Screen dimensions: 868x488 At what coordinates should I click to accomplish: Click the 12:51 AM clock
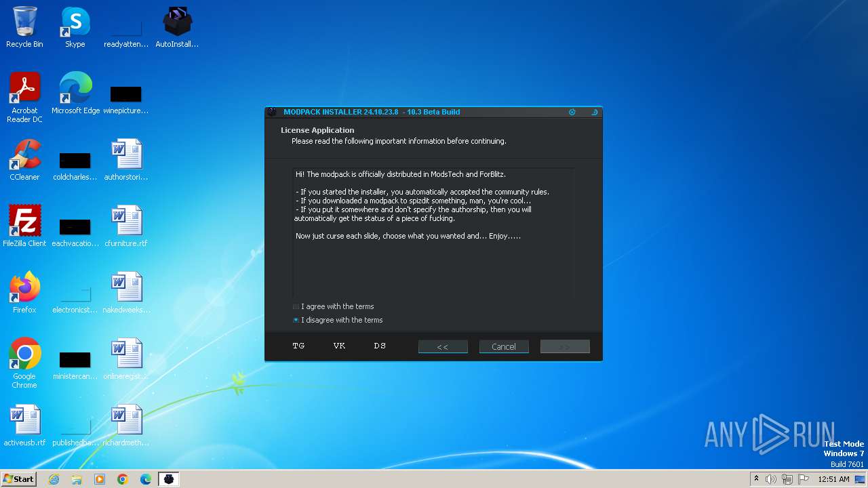833,479
